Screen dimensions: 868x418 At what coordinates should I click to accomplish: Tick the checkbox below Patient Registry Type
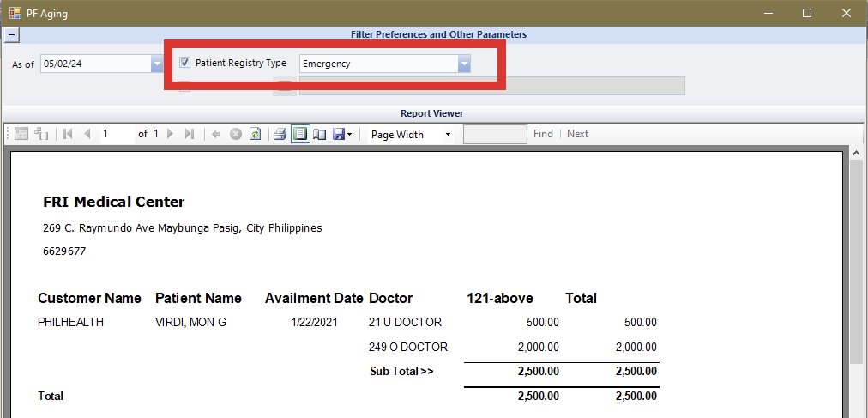tap(184, 85)
